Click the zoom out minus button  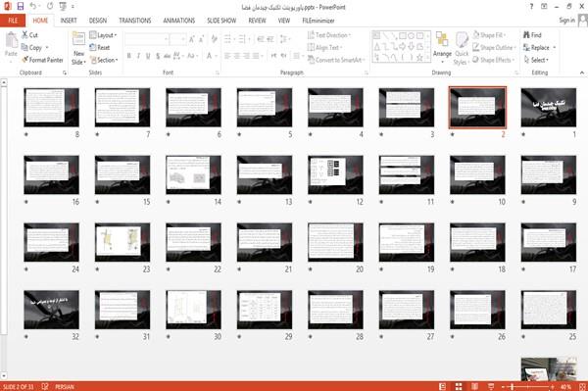pos(504,386)
